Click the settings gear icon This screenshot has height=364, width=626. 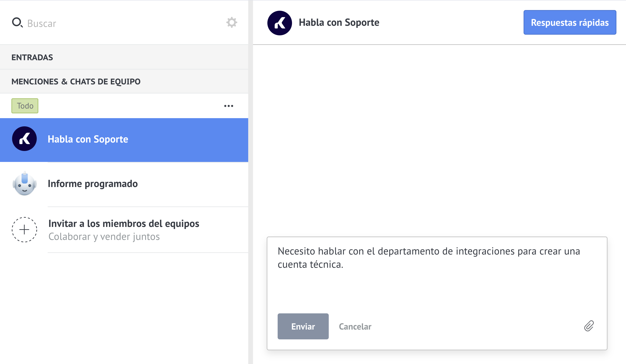[232, 23]
